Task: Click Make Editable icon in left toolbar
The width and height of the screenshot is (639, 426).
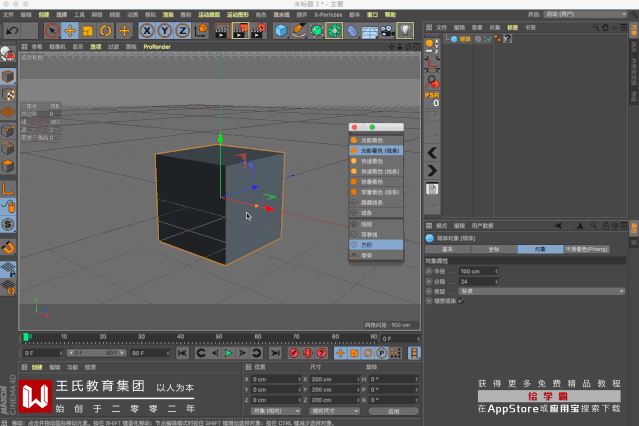Action: [x=8, y=54]
